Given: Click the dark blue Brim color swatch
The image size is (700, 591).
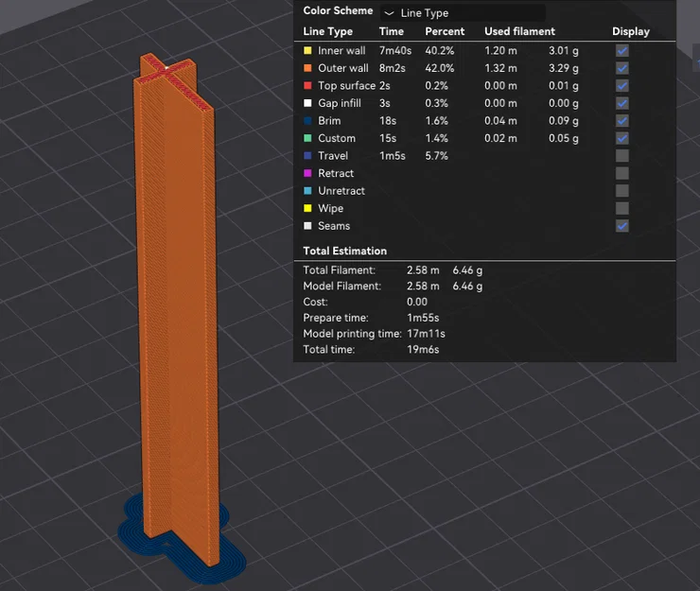Looking at the screenshot, I should pos(307,120).
